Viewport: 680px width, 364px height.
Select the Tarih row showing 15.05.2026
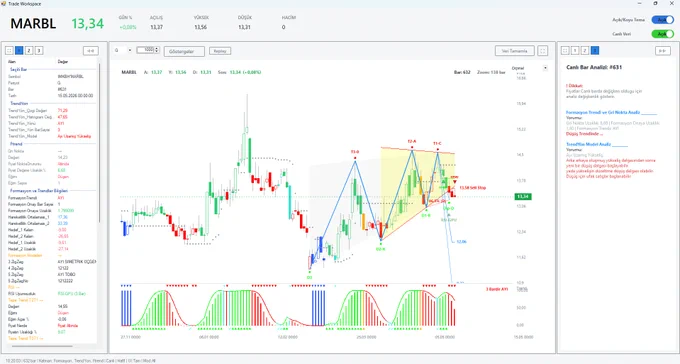[51, 95]
